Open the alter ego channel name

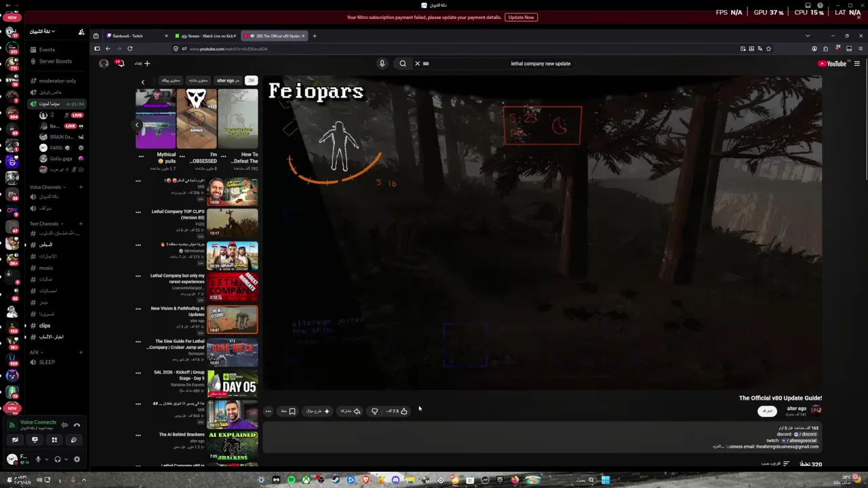pos(796,409)
